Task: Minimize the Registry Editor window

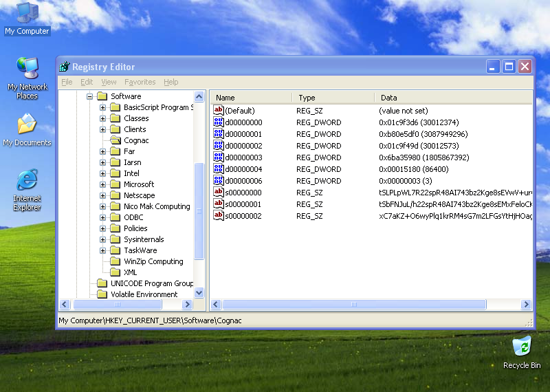Action: (x=492, y=66)
